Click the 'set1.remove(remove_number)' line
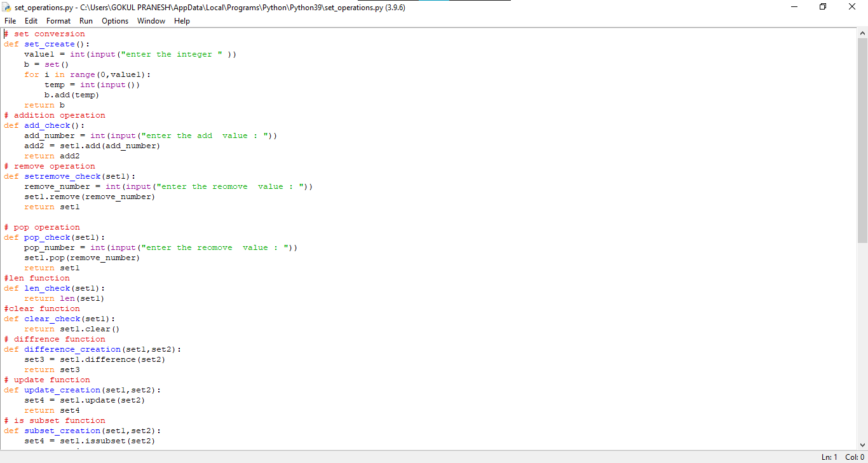 90,197
